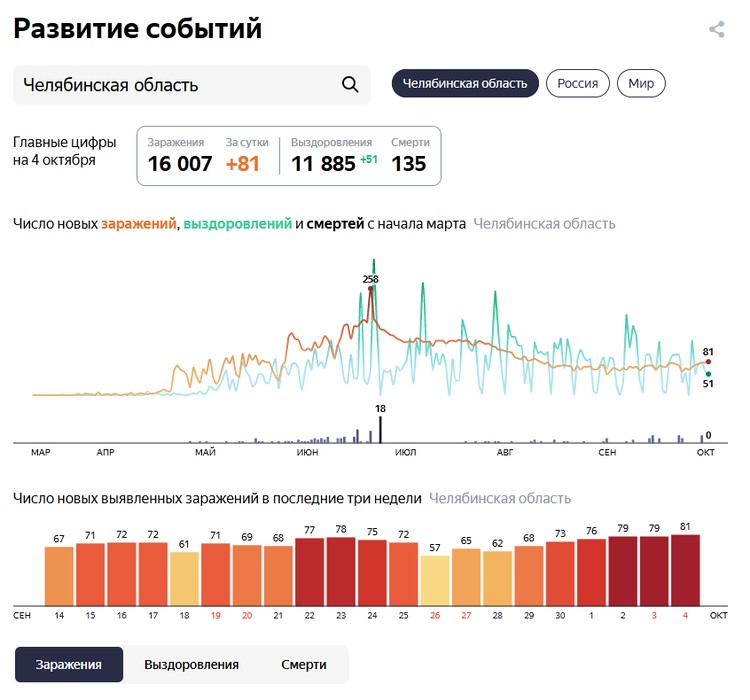Click the share icon near the title
The width and height of the screenshot is (750, 700).
(716, 29)
